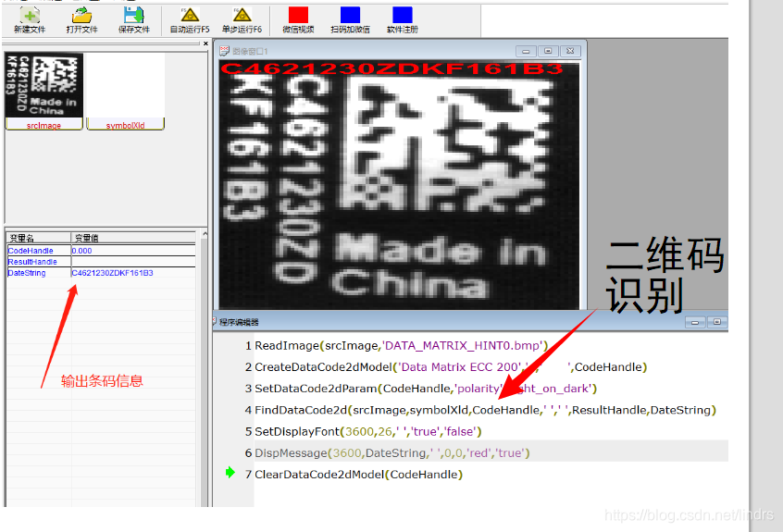The image size is (783, 532).
Task: Minimize the 图像窗口1 image window
Action: 526,51
